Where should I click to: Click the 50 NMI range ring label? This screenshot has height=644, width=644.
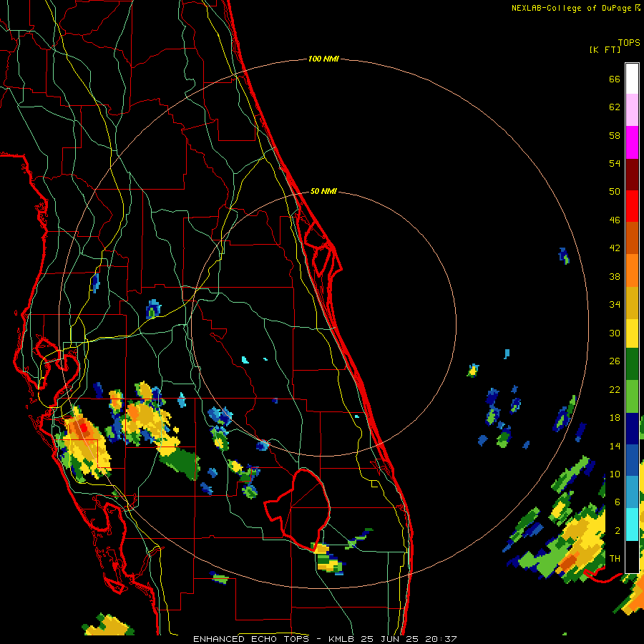323,191
